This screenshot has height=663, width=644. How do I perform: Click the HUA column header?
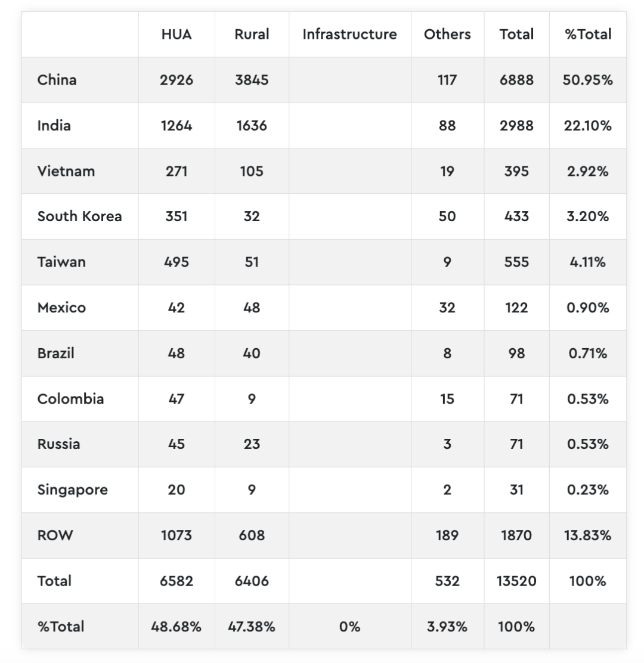click(177, 35)
